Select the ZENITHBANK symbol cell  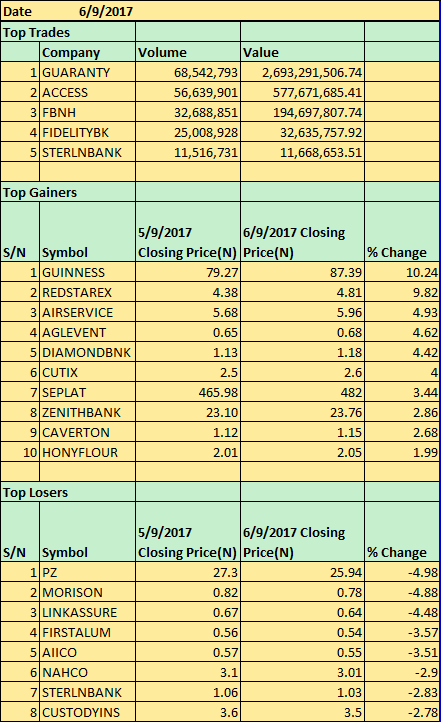(88, 412)
